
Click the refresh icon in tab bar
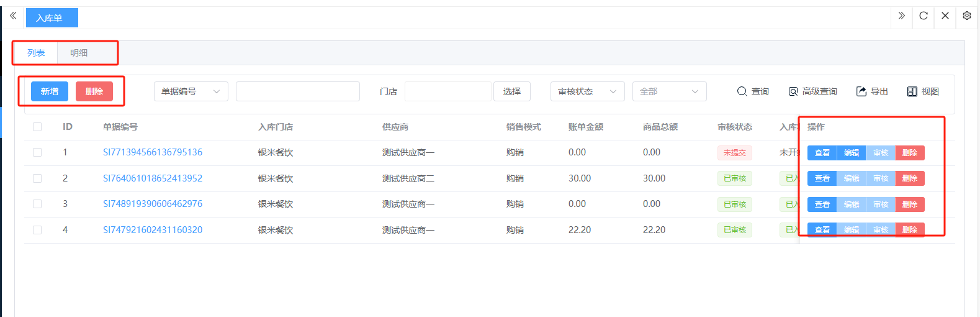pyautogui.click(x=924, y=16)
